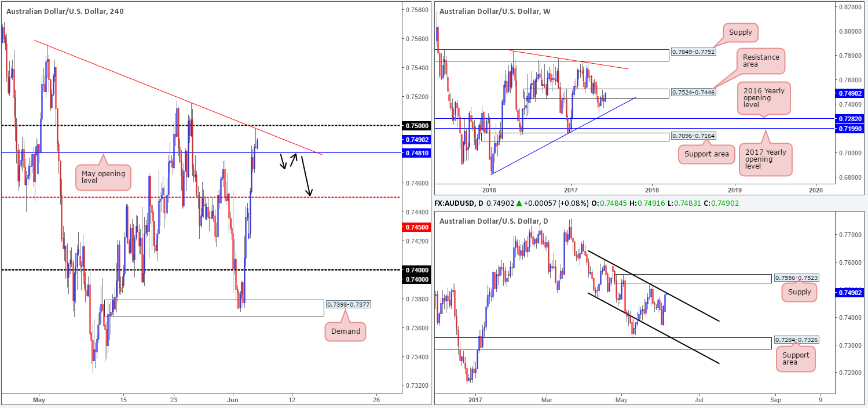868x408 pixels.
Task: Click 'Sep' on daily chart time axis
Action: (776, 400)
